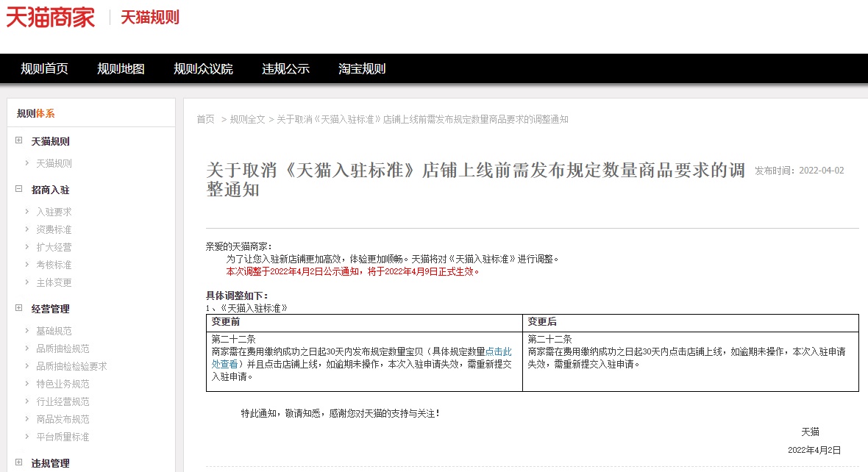Click the 发布时间：2022-04-02 text
Viewport: 868px width, 472px height.
click(800, 171)
